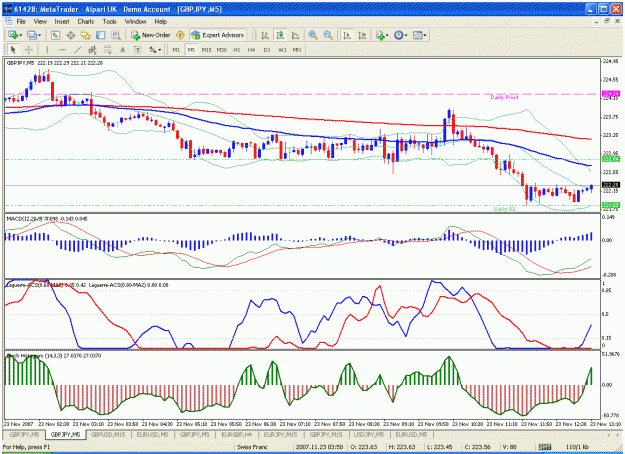Open the Data Window crosshair icon

(x=71, y=35)
